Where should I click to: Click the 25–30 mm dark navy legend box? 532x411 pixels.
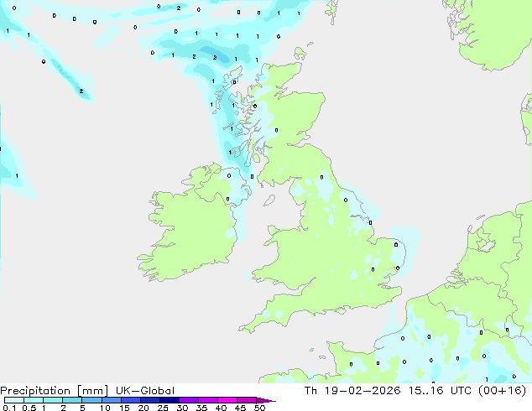point(170,400)
